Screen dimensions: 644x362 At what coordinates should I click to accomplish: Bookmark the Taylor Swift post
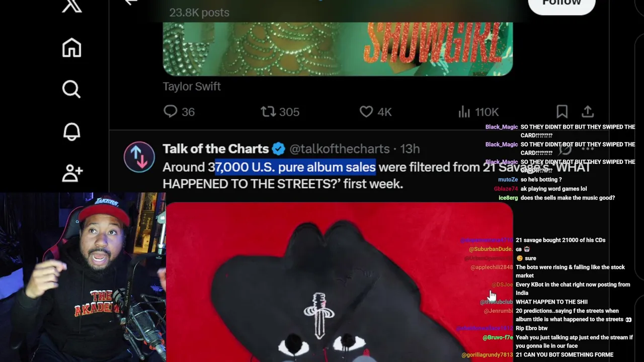[562, 112]
